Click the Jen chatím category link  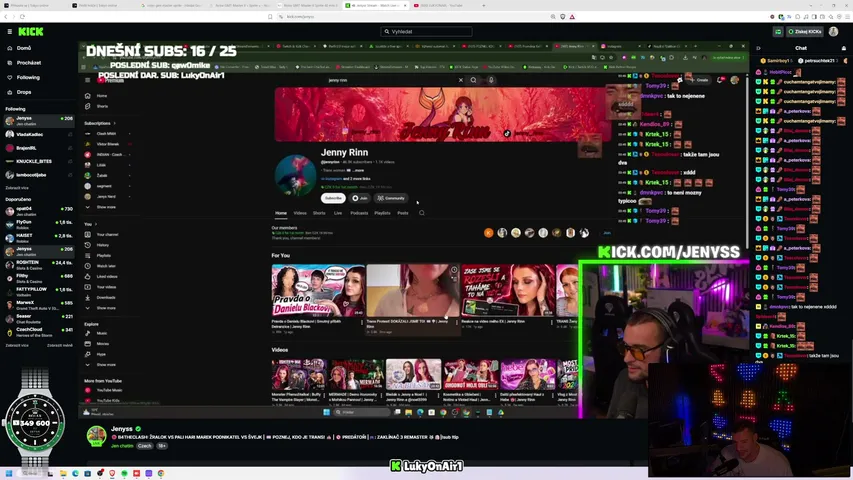[x=122, y=446]
